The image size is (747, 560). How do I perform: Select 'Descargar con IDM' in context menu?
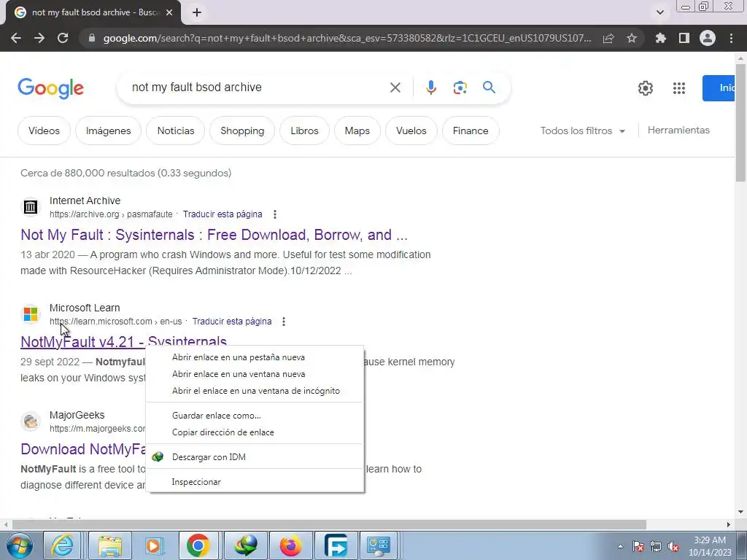click(x=255, y=456)
